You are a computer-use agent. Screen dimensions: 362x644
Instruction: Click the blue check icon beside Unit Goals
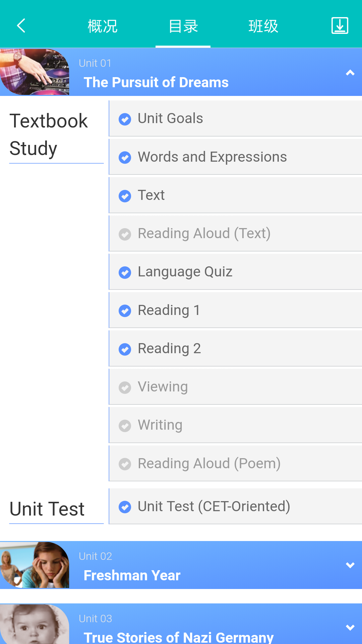pos(125,119)
